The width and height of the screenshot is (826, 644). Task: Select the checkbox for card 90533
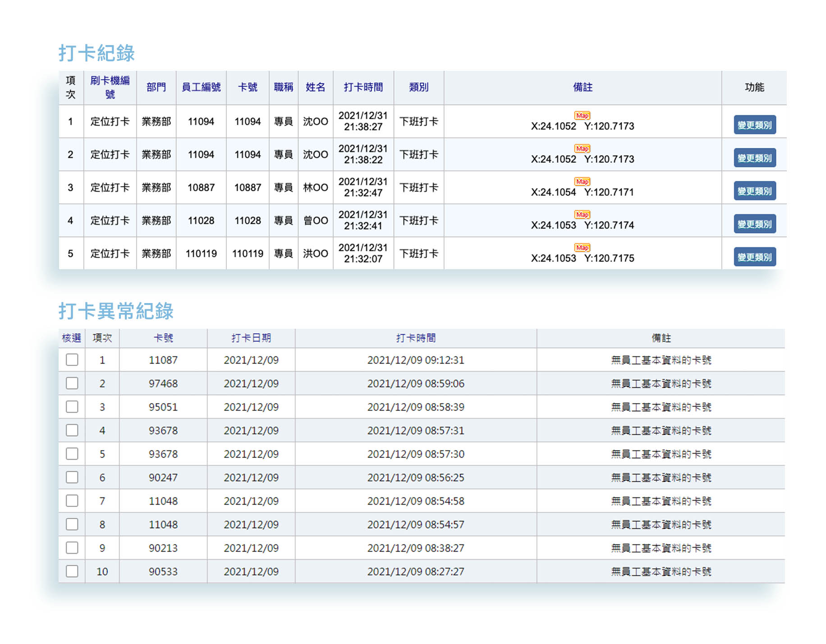(72, 571)
